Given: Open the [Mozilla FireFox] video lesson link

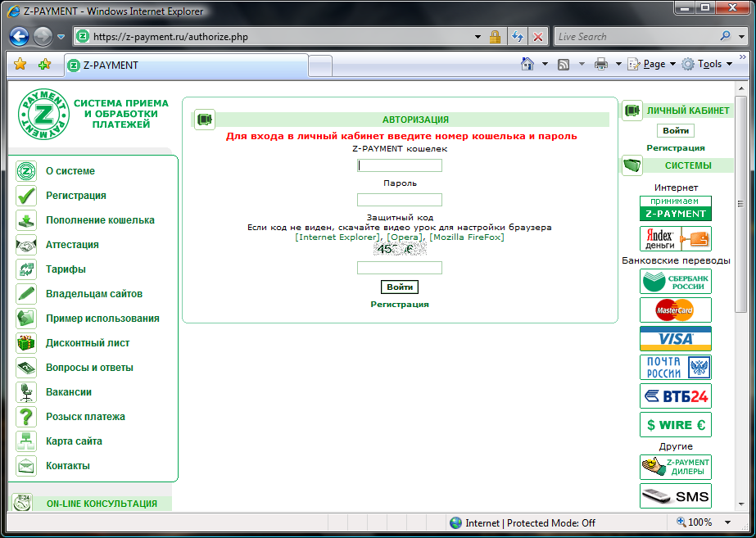Looking at the screenshot, I should [467, 237].
